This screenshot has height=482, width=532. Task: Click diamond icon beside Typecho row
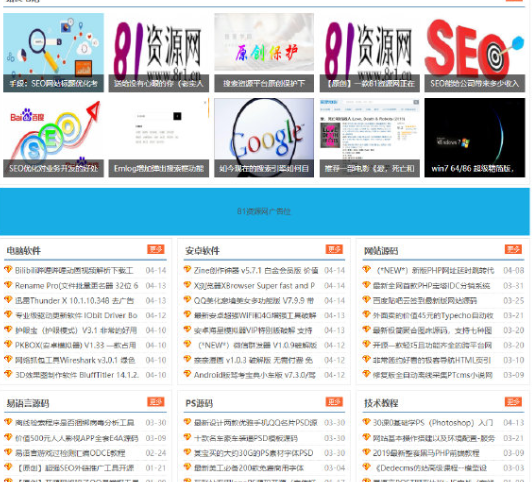(x=366, y=314)
